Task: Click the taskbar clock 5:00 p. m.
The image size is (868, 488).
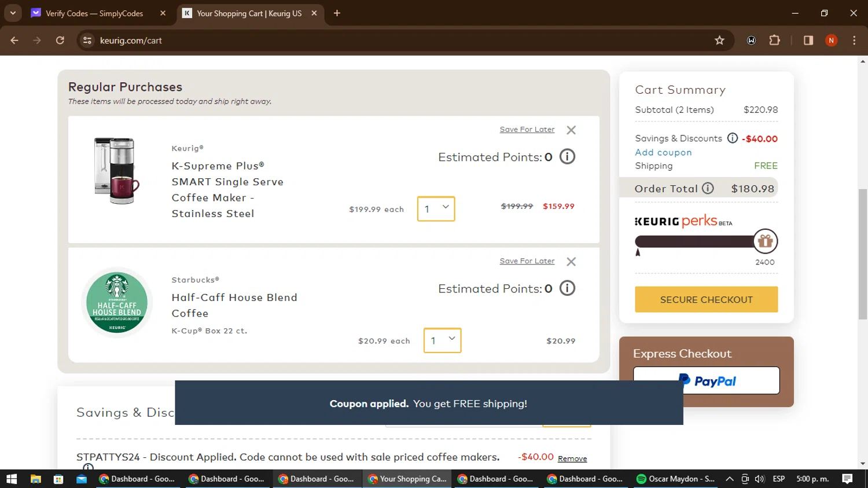Action: (812, 479)
